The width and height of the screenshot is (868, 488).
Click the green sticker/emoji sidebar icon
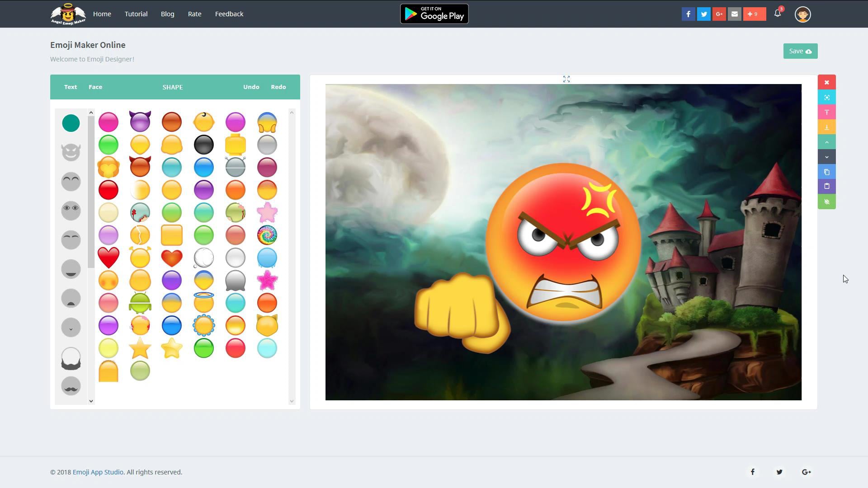click(x=827, y=202)
